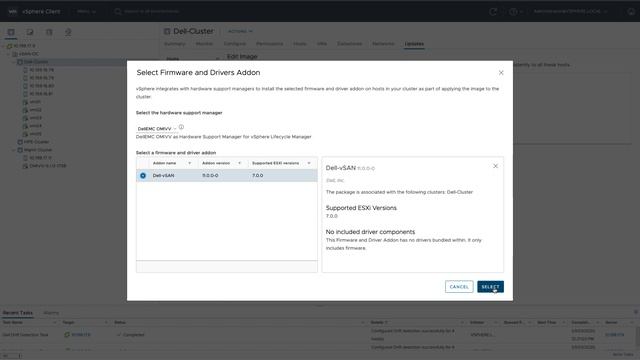Collapse the vCenter root node in the tree
Viewport: 640px width, 360px height.
[x=3, y=46]
